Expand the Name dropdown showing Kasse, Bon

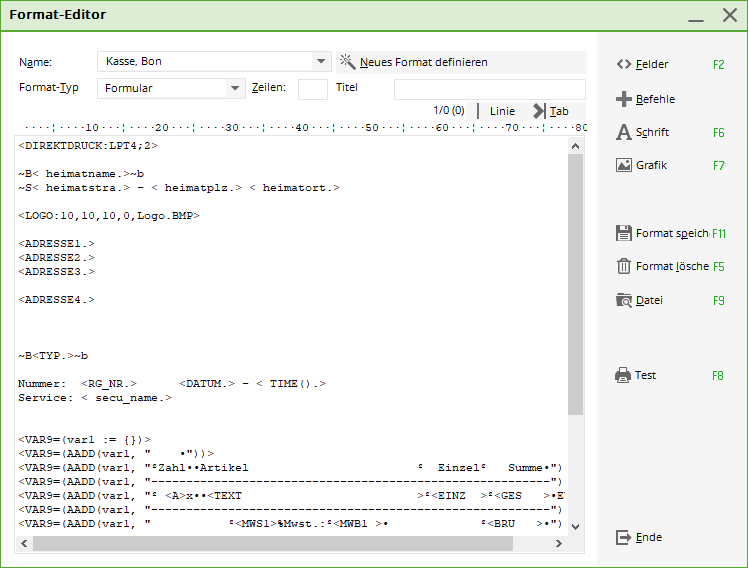320,62
